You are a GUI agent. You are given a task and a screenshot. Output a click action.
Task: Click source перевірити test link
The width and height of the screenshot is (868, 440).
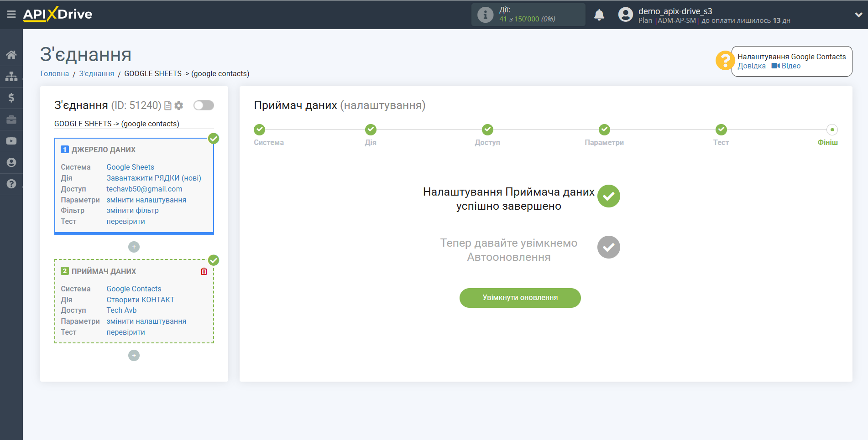coord(126,221)
